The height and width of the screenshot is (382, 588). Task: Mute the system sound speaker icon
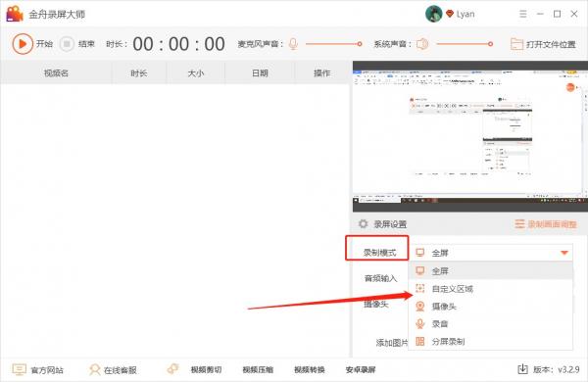[x=422, y=44]
